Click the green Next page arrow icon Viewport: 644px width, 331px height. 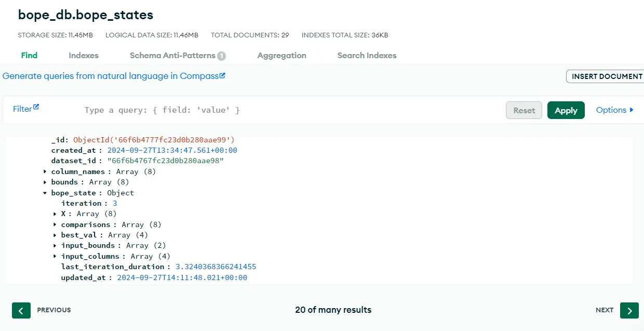pos(629,310)
